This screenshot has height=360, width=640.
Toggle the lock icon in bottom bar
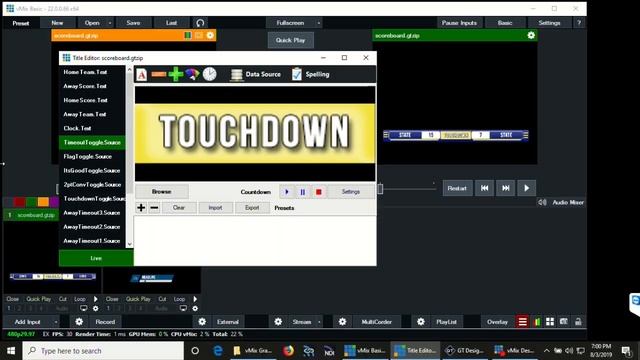click(x=578, y=322)
